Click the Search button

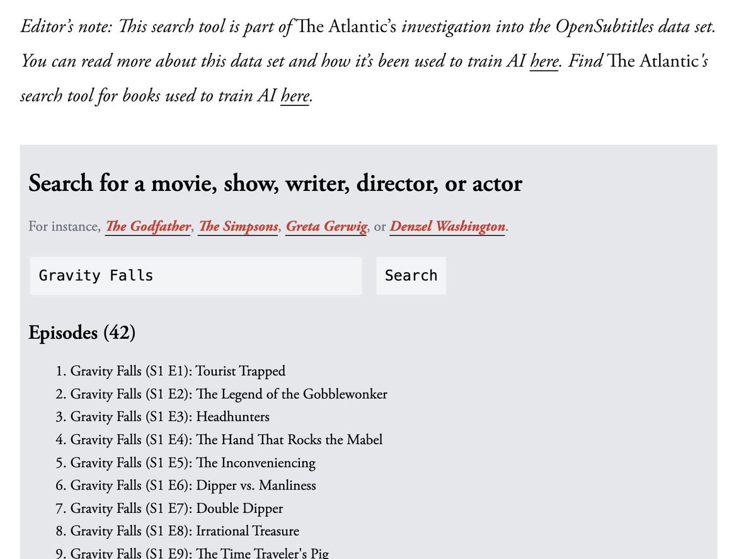pyautogui.click(x=411, y=275)
